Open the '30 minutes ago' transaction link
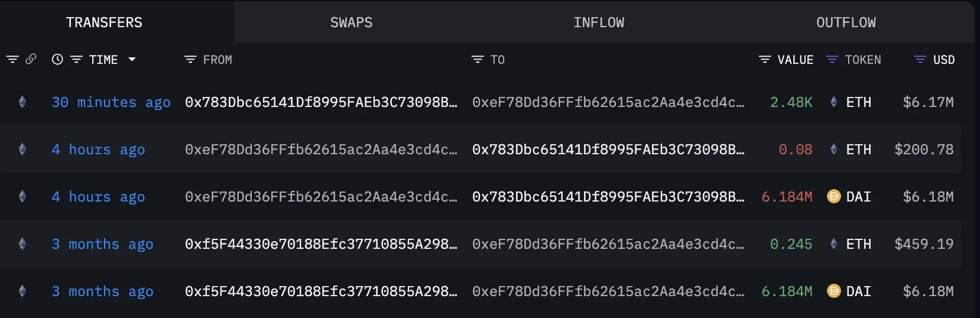Screen dimensions: 980x318 coord(111,102)
